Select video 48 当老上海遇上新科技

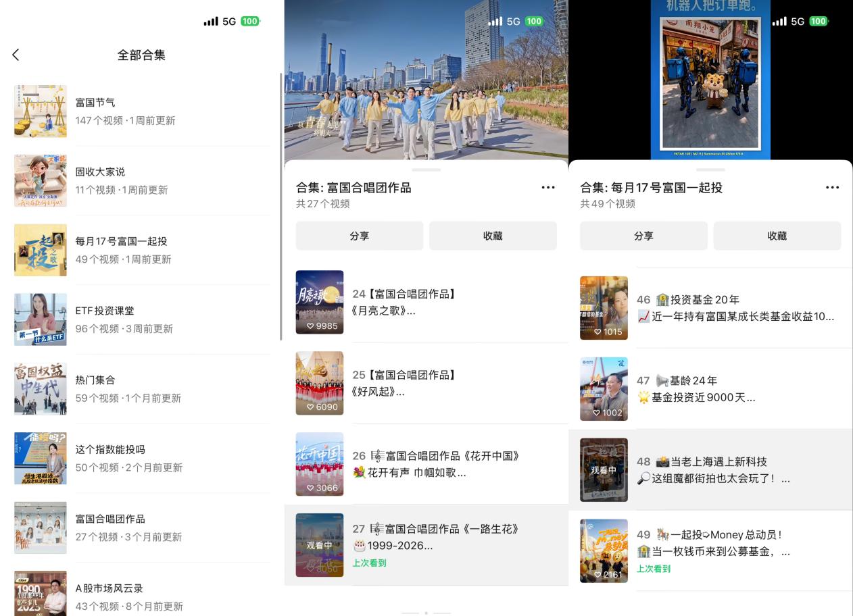[711, 470]
